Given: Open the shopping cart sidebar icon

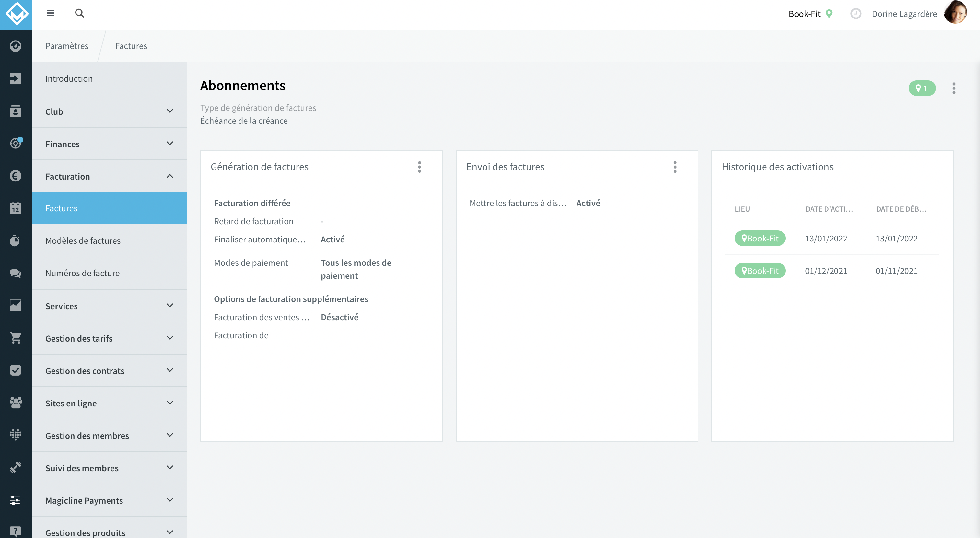Looking at the screenshot, I should [16, 337].
